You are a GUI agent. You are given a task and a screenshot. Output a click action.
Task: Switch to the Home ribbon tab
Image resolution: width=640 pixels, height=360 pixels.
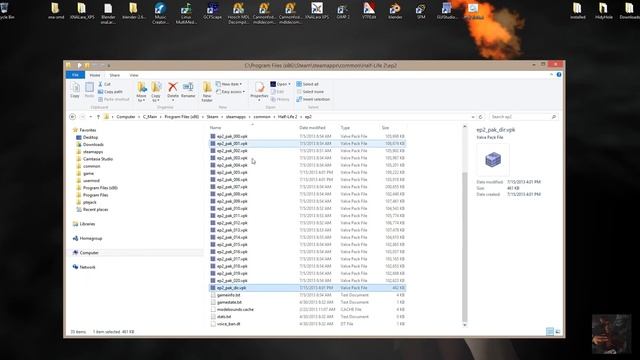coord(95,75)
